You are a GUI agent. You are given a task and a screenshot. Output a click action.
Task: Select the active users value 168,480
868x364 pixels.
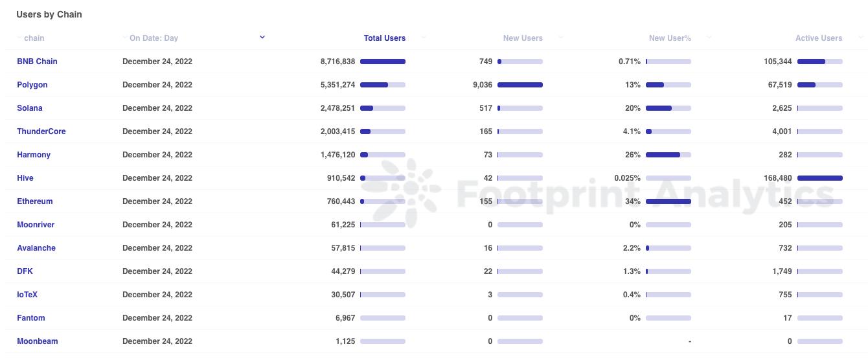(x=778, y=178)
